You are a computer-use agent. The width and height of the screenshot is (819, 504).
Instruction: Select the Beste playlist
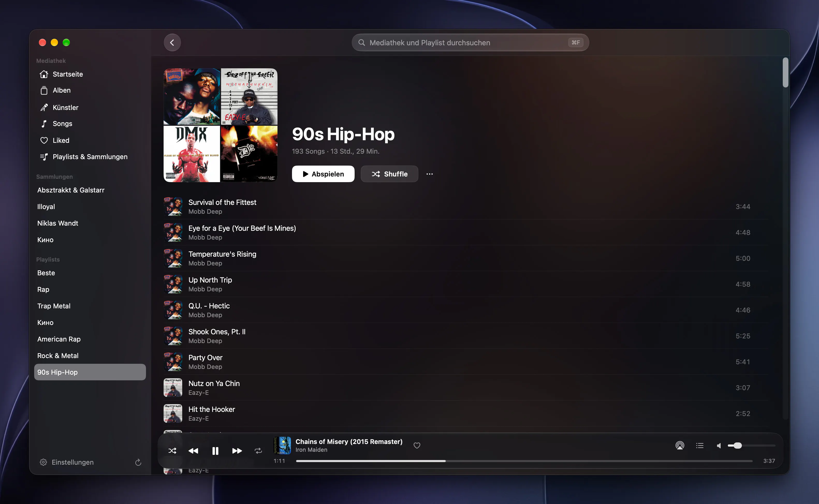tap(90, 273)
